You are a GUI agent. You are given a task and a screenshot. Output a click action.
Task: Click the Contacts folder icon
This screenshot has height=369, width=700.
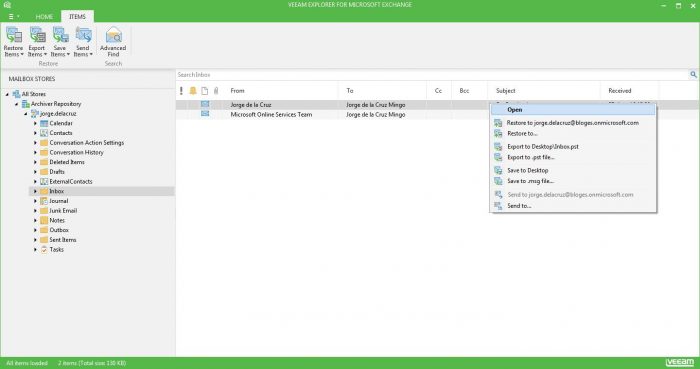click(44, 133)
